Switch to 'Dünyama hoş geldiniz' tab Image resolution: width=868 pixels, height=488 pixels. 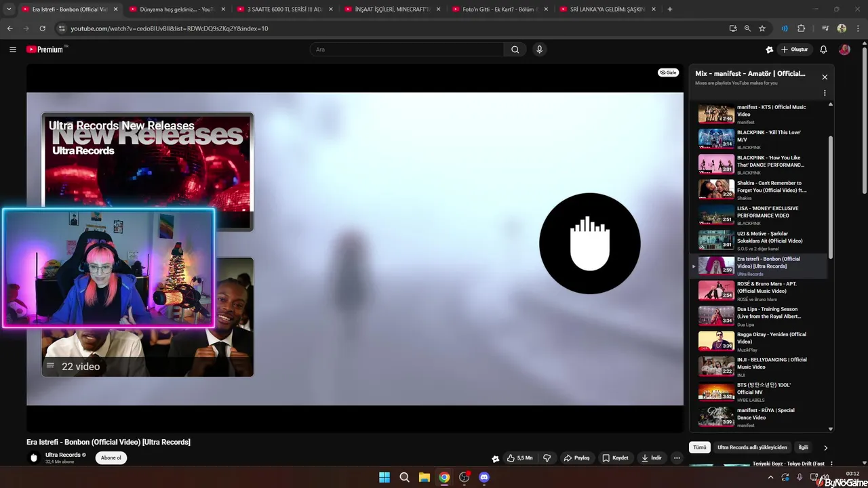(177, 9)
